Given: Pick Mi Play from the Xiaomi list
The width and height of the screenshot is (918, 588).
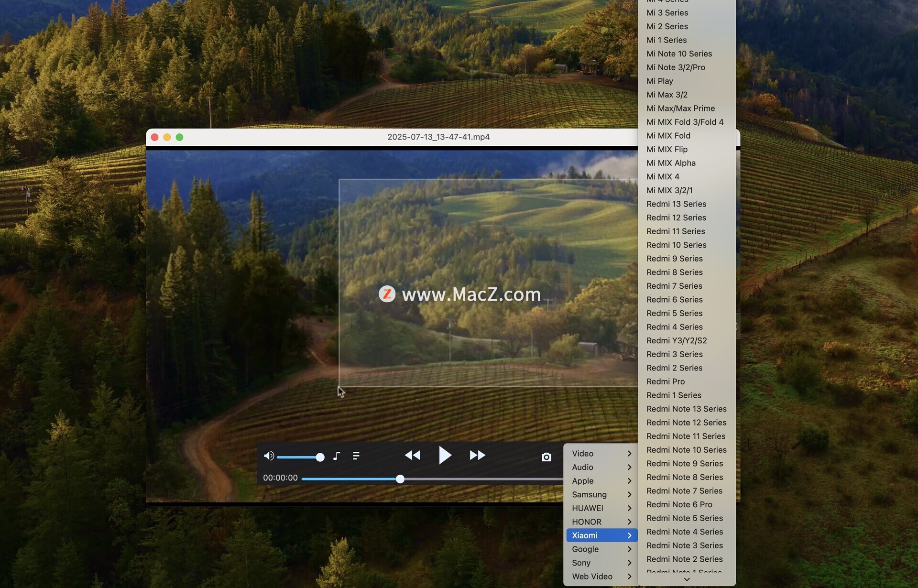Looking at the screenshot, I should (x=659, y=81).
